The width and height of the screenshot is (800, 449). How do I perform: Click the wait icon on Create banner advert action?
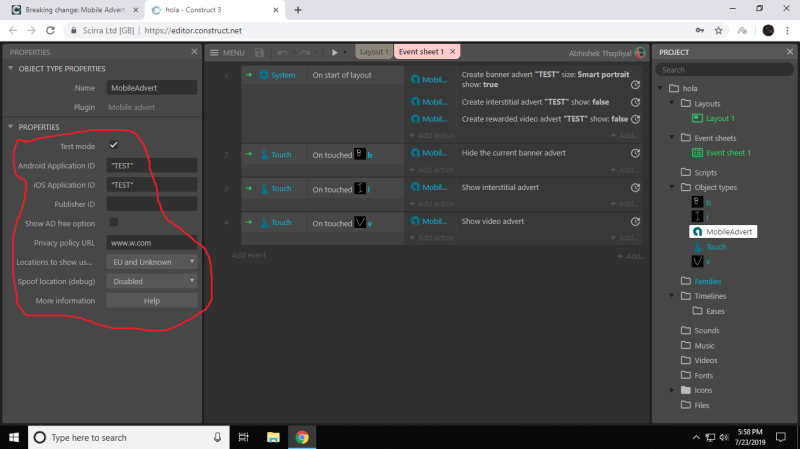[x=635, y=85]
